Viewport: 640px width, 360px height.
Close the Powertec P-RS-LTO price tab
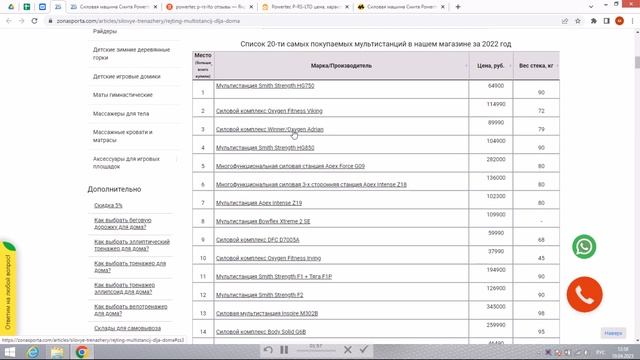(347, 7)
